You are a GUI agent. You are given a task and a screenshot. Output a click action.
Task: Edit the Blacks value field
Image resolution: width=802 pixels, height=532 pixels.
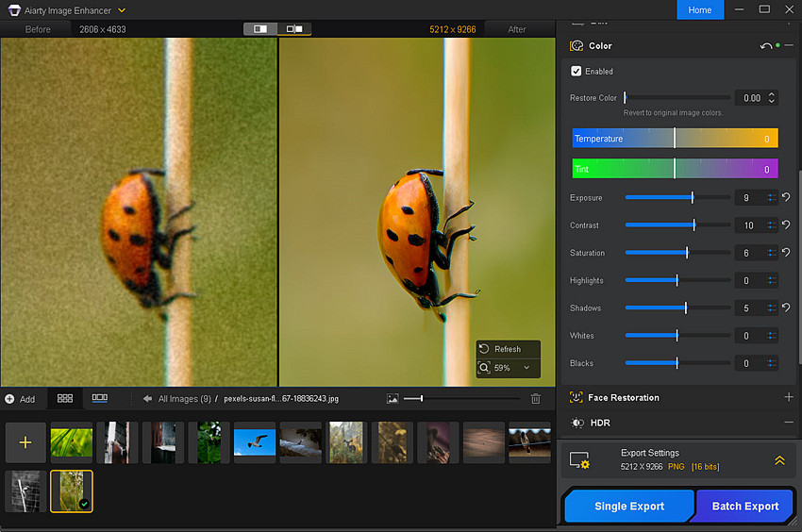pyautogui.click(x=749, y=363)
